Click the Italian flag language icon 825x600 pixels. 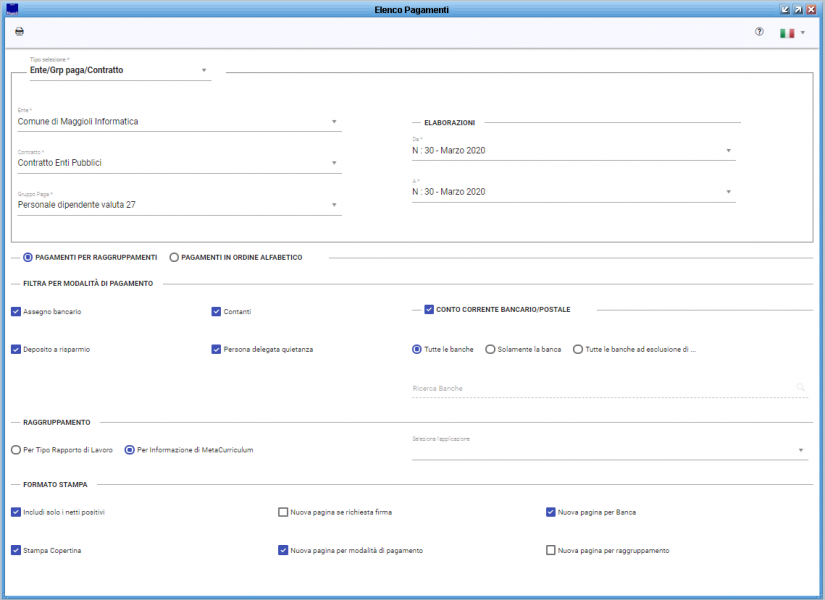coord(787,33)
